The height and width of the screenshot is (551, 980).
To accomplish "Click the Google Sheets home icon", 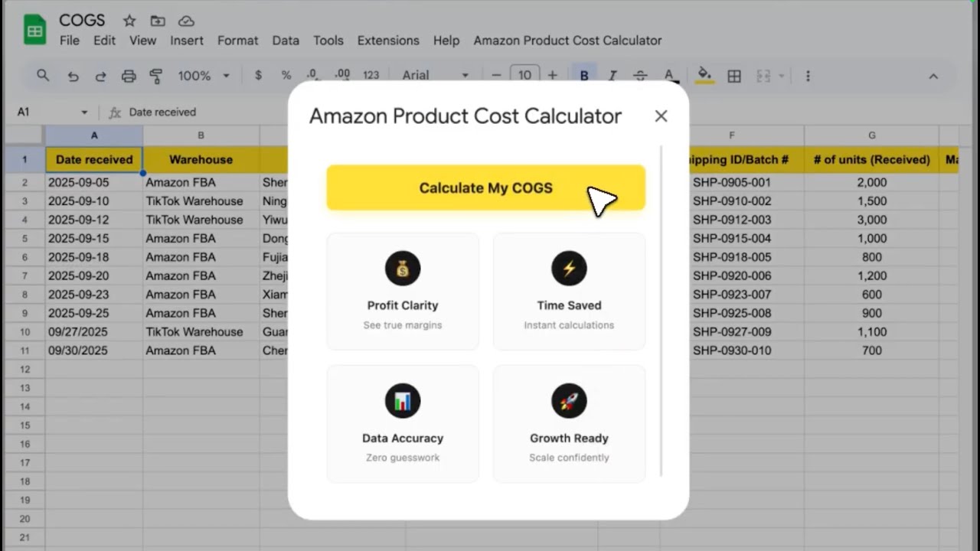I will (34, 31).
